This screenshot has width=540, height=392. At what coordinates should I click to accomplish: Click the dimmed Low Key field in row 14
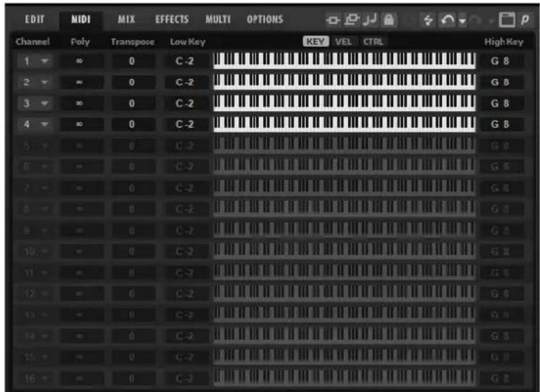click(x=186, y=336)
